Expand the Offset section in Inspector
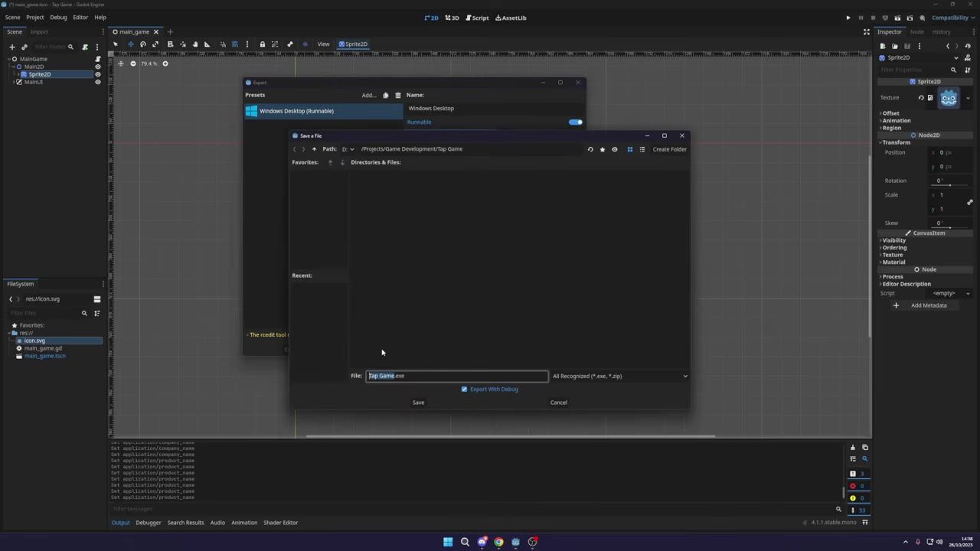The height and width of the screenshot is (551, 980). [x=890, y=113]
